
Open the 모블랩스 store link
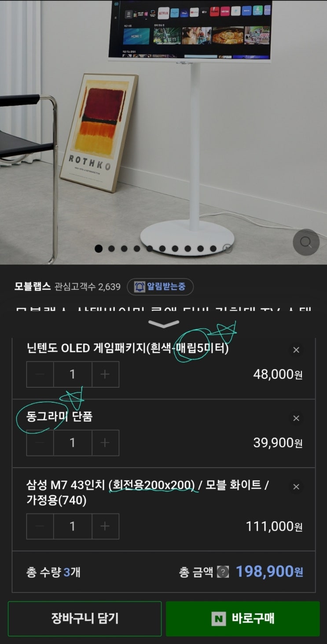(33, 287)
